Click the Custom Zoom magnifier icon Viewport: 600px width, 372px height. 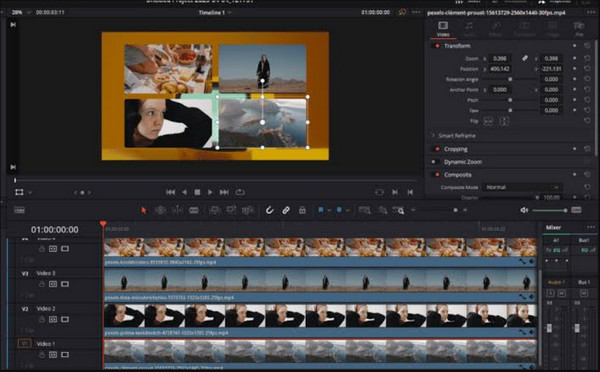point(399,210)
